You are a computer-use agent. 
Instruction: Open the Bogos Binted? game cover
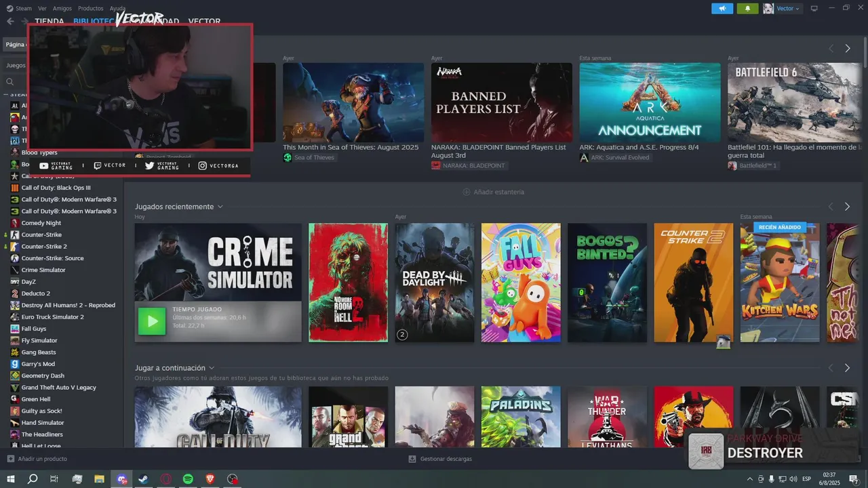pos(608,283)
